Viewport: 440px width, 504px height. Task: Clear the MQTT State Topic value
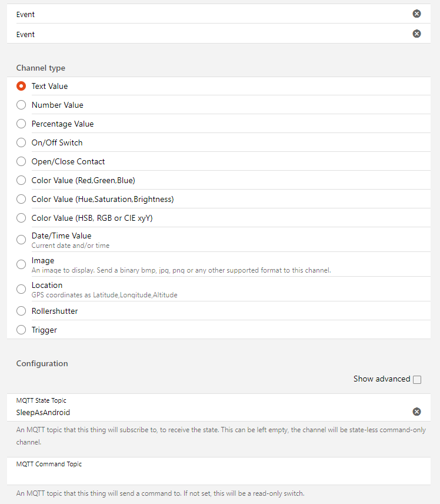click(x=416, y=412)
